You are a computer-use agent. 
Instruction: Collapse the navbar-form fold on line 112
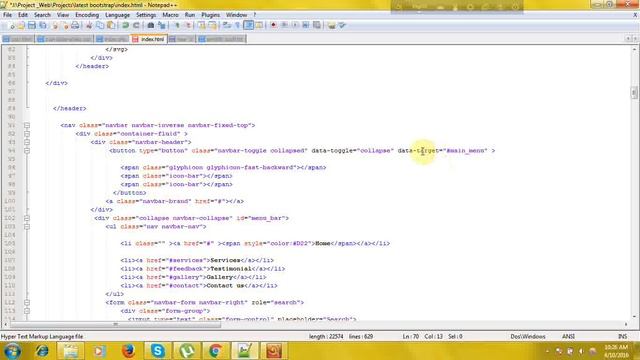27,302
